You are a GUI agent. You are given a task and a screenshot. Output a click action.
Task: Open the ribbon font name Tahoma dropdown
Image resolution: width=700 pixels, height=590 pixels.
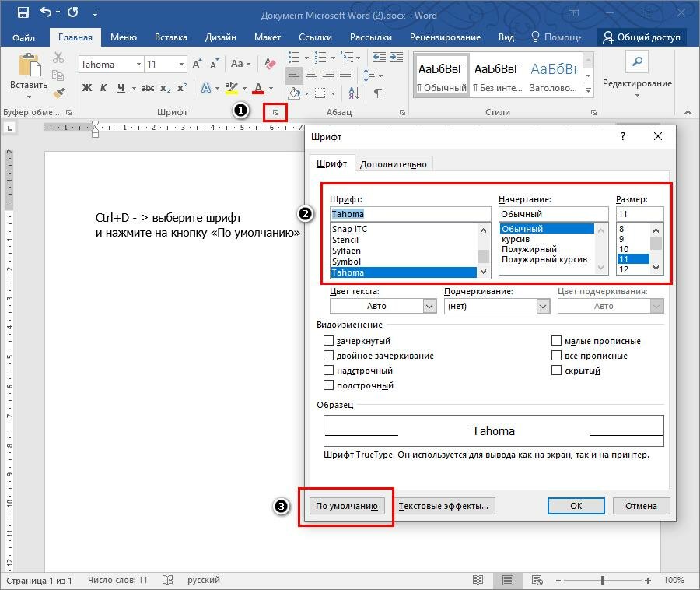pyautogui.click(x=139, y=65)
